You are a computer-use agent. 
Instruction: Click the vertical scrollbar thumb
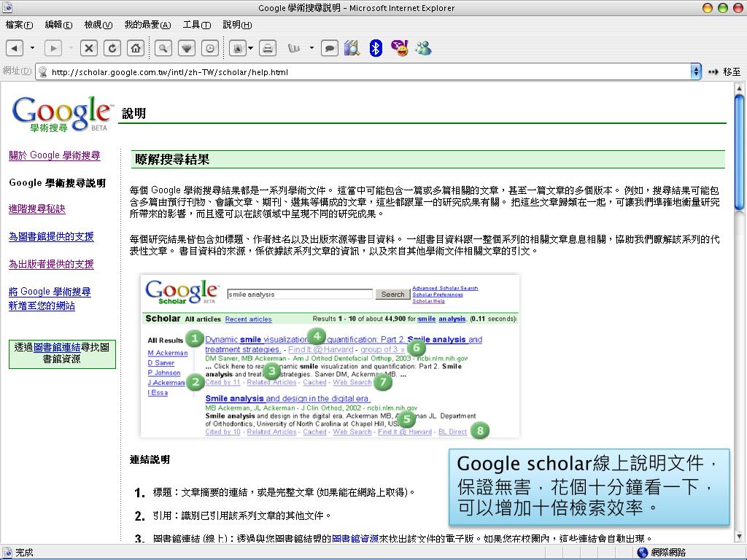(x=739, y=152)
